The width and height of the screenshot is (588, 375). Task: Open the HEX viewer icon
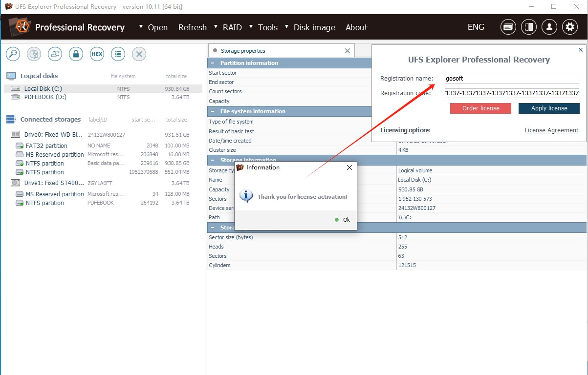[x=97, y=54]
